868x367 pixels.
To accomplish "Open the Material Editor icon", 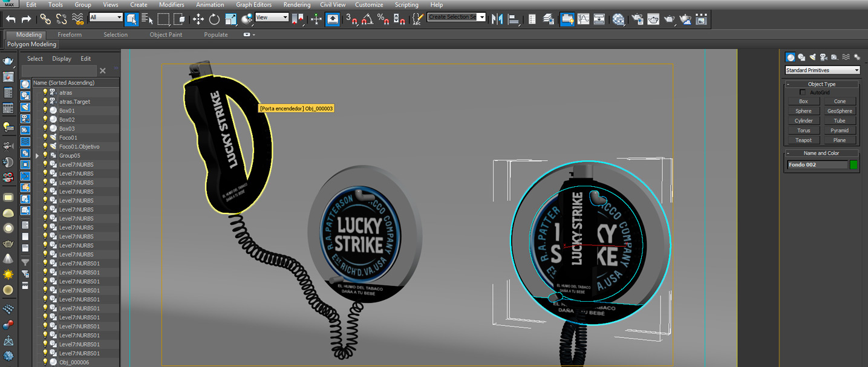I will [x=618, y=19].
